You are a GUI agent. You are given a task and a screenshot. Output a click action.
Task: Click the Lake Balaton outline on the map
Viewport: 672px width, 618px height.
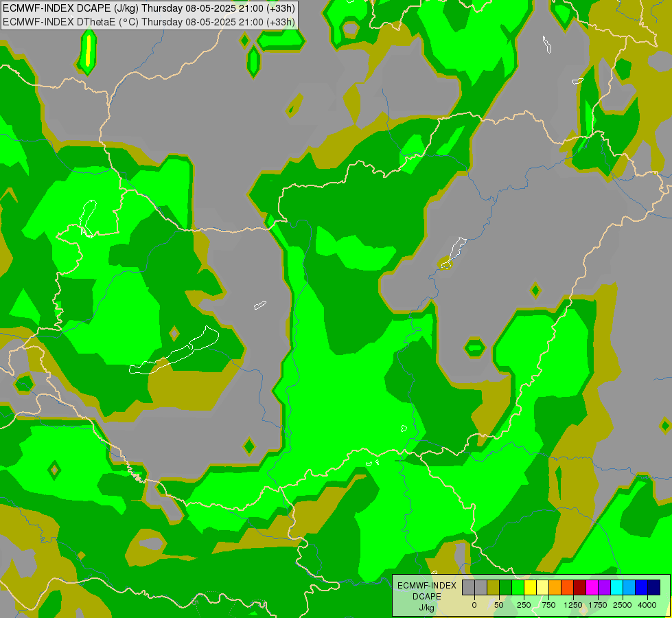[174, 352]
